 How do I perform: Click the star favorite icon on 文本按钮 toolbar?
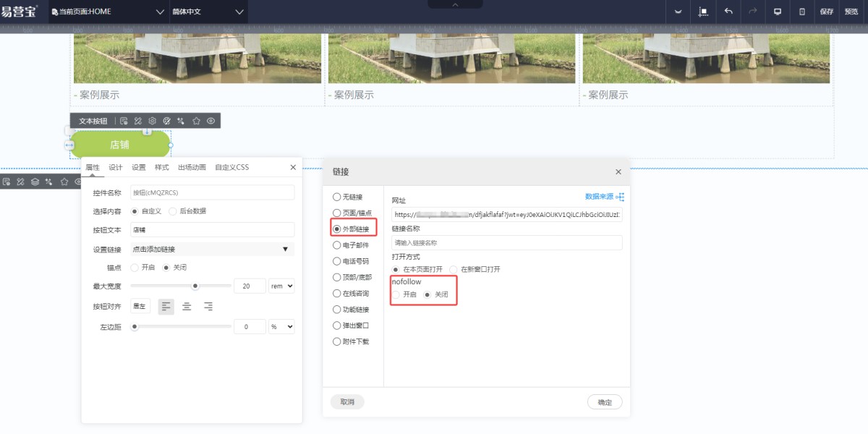196,121
